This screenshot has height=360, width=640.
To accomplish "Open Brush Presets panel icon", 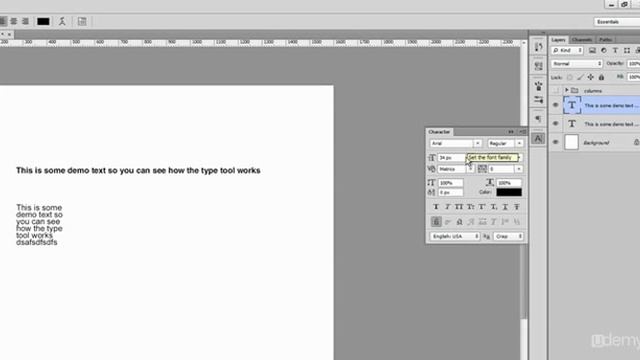I will [539, 99].
